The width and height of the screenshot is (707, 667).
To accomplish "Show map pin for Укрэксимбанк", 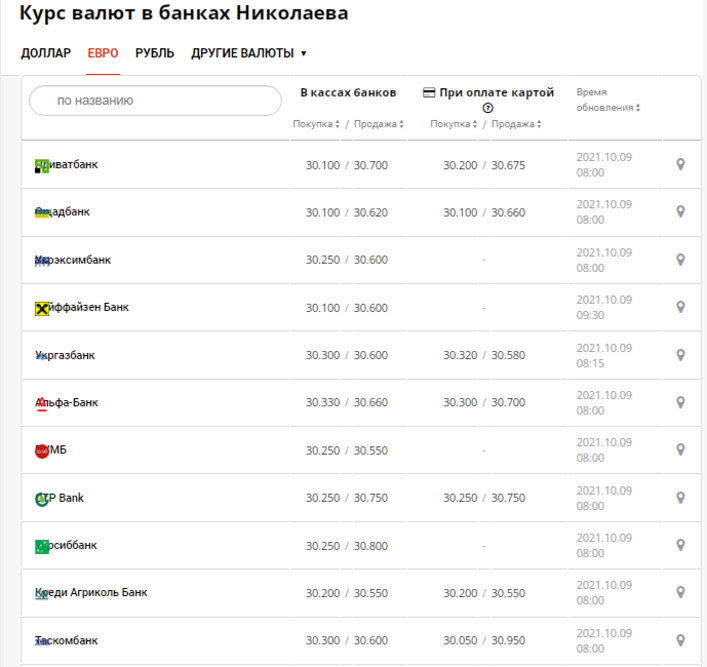I will point(680,260).
